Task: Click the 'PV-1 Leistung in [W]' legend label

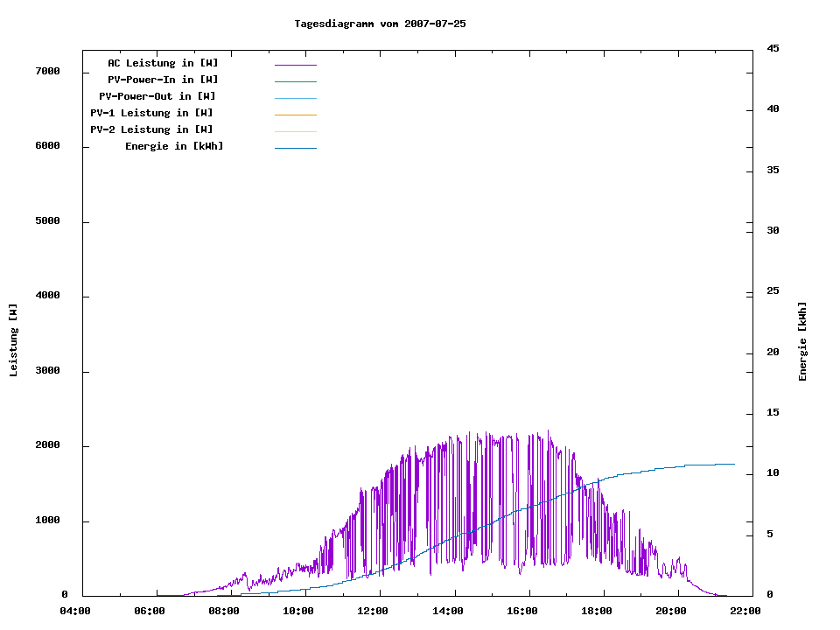Action: tap(151, 113)
